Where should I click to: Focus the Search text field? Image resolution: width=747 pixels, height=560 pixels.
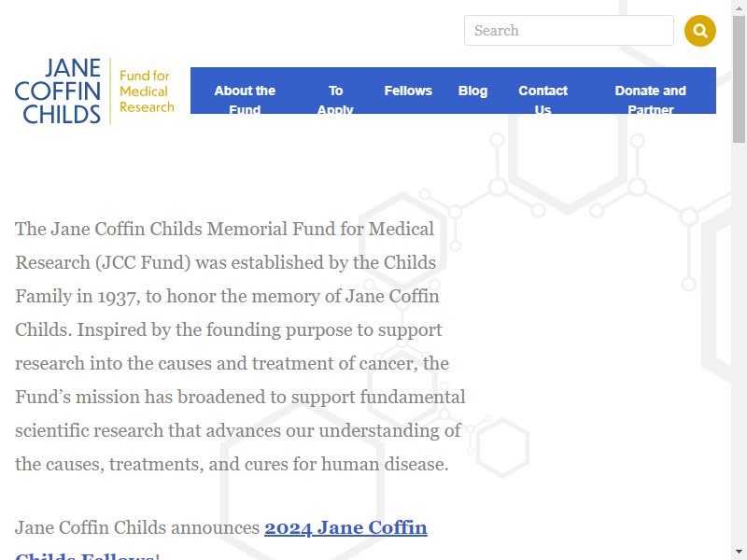569,31
